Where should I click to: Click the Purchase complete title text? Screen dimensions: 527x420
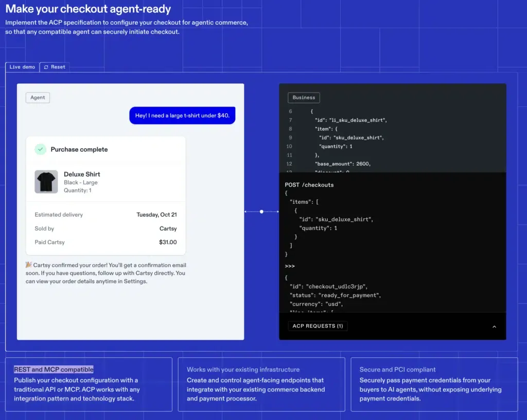point(79,149)
